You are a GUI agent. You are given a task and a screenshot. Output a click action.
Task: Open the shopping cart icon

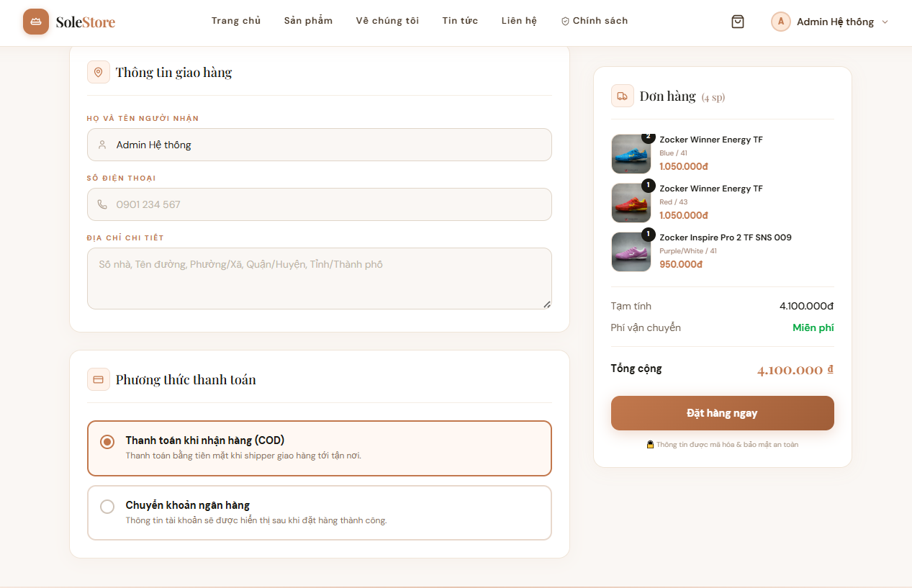pyautogui.click(x=738, y=22)
